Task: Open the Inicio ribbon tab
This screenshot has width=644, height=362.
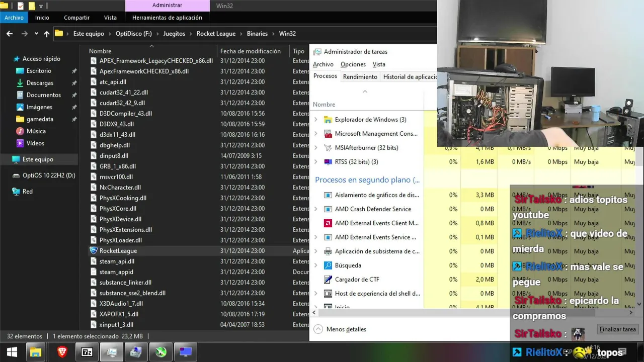Action: coord(42,18)
